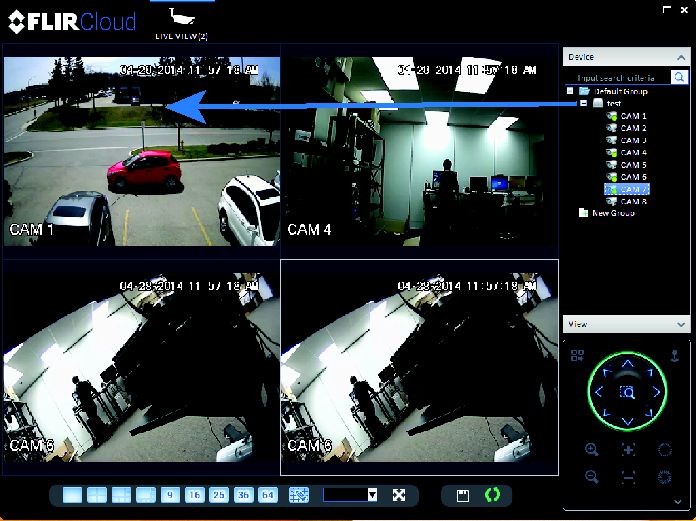Select the four-split view layout
The image size is (696, 521).
click(97, 494)
